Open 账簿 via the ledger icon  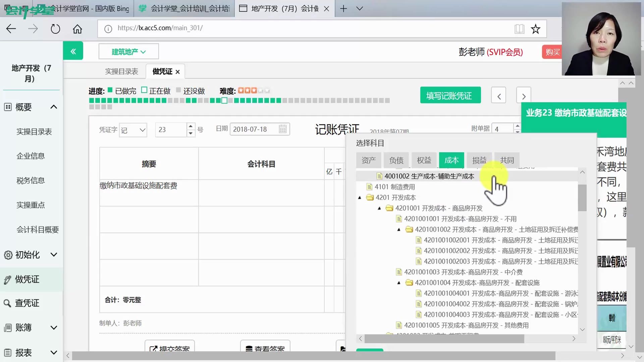coord(7,327)
